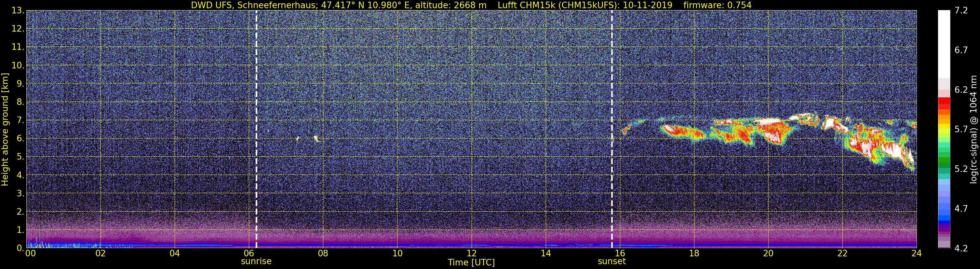This screenshot has width=980, height=269.
Task: Click the height tick label '7.'
Action: (20, 120)
